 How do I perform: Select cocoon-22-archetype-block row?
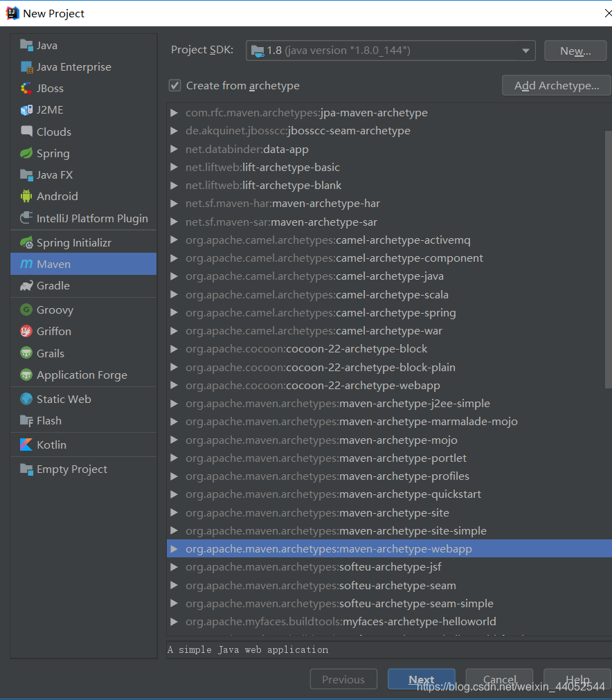pyautogui.click(x=389, y=349)
